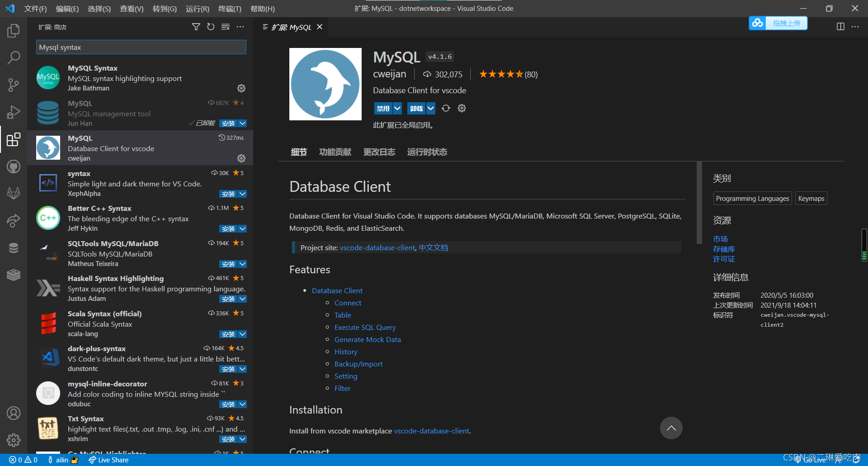This screenshot has width=868, height=466.
Task: Toggle 已固定 state on MySQL management tool
Action: point(202,123)
